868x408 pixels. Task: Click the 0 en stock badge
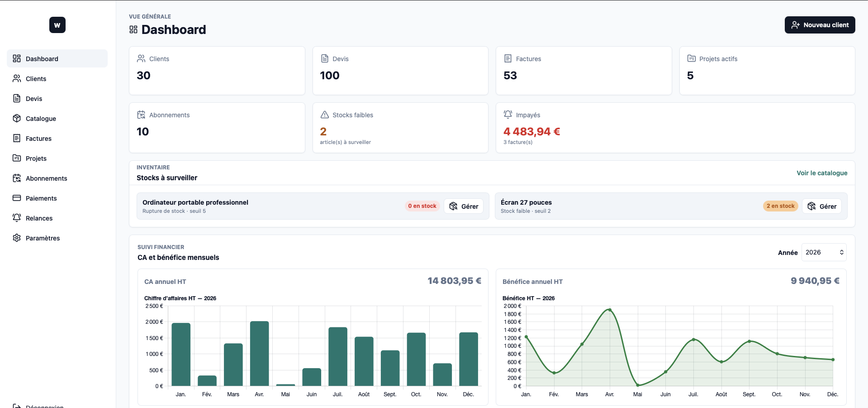click(x=422, y=206)
